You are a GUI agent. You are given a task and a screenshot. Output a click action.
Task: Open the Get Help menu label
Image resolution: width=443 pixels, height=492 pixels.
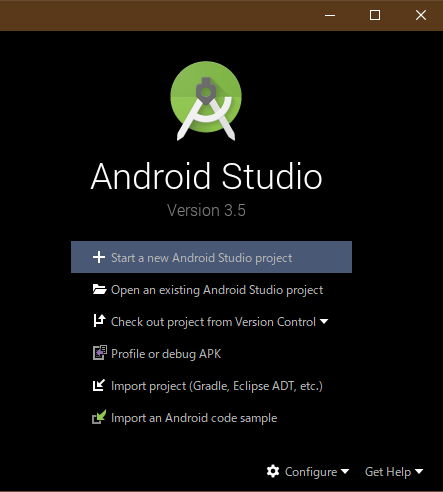tap(388, 472)
